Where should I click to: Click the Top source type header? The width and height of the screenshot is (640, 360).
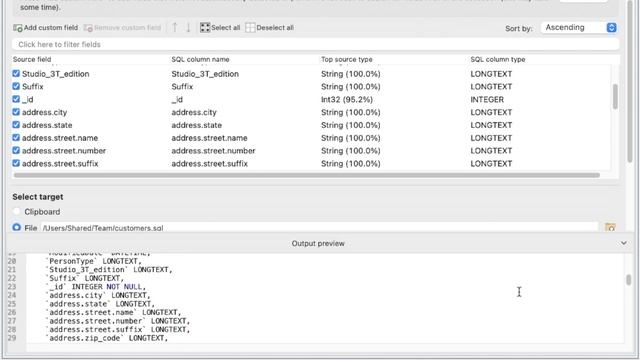pos(347,59)
